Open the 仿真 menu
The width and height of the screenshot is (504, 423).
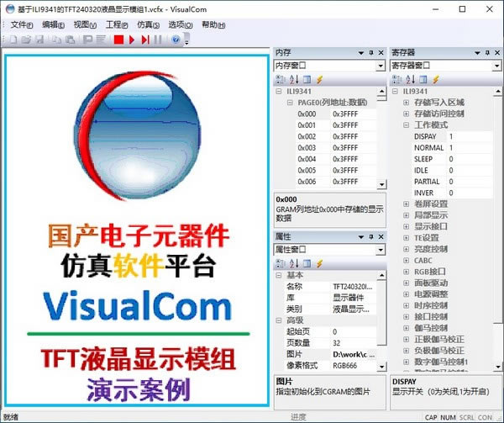pos(148,24)
